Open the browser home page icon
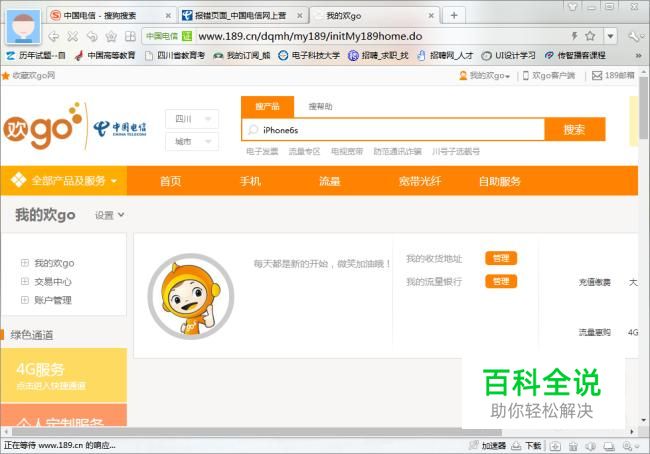Viewport: 650px width, 454px height. [111, 36]
